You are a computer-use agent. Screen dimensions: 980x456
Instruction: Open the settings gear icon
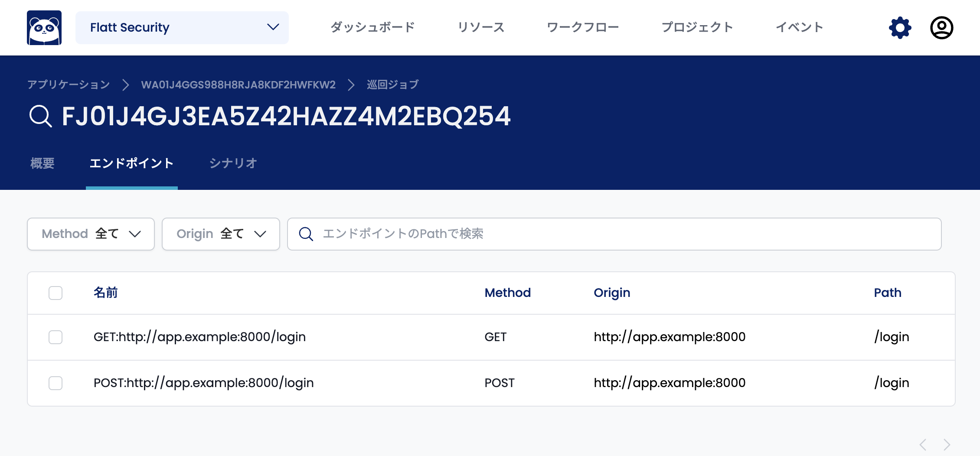[x=900, y=28]
